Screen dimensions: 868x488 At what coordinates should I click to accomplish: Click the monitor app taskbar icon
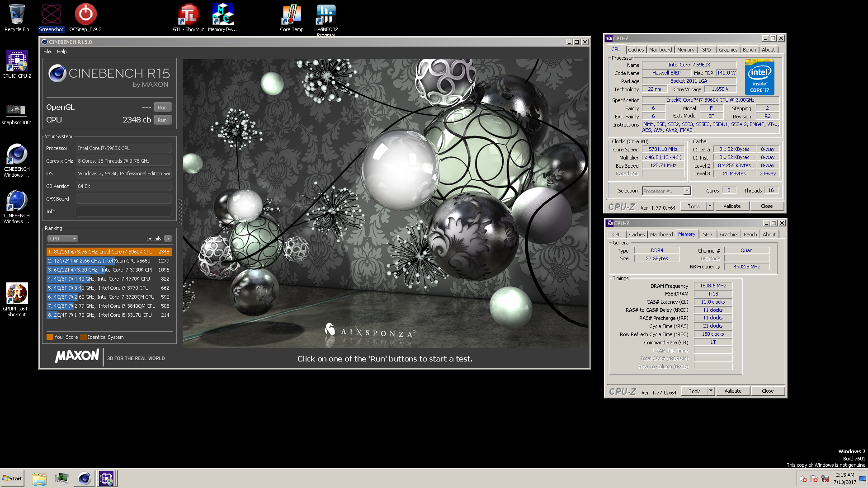(61, 479)
